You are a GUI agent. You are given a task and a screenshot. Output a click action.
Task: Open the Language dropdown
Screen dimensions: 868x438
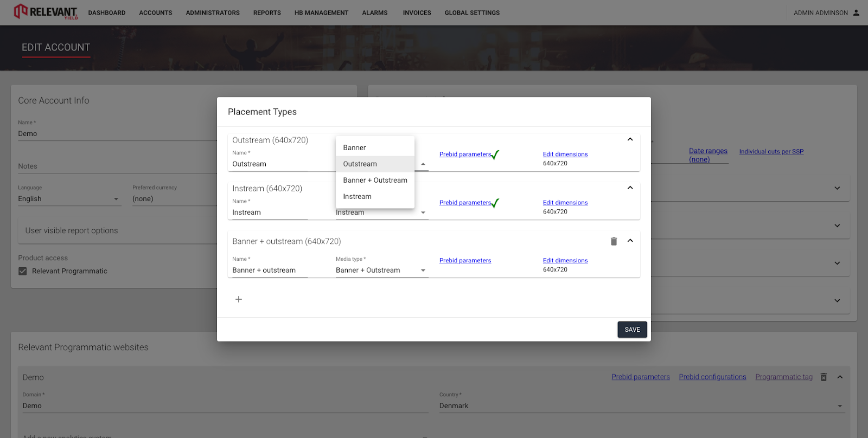coord(69,199)
